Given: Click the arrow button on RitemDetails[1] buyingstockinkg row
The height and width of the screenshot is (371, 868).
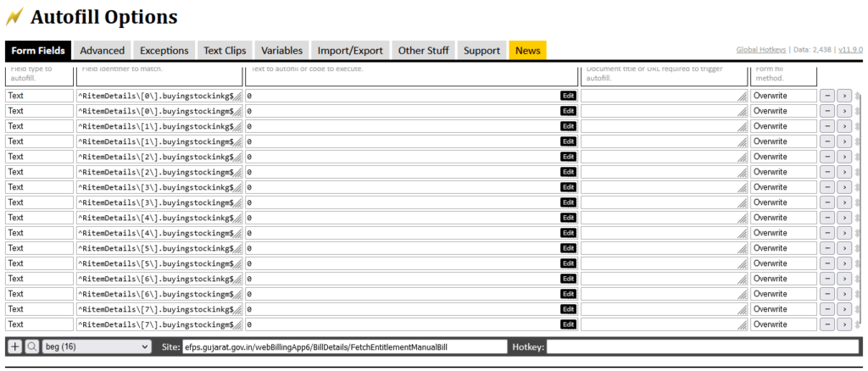Looking at the screenshot, I should point(844,126).
